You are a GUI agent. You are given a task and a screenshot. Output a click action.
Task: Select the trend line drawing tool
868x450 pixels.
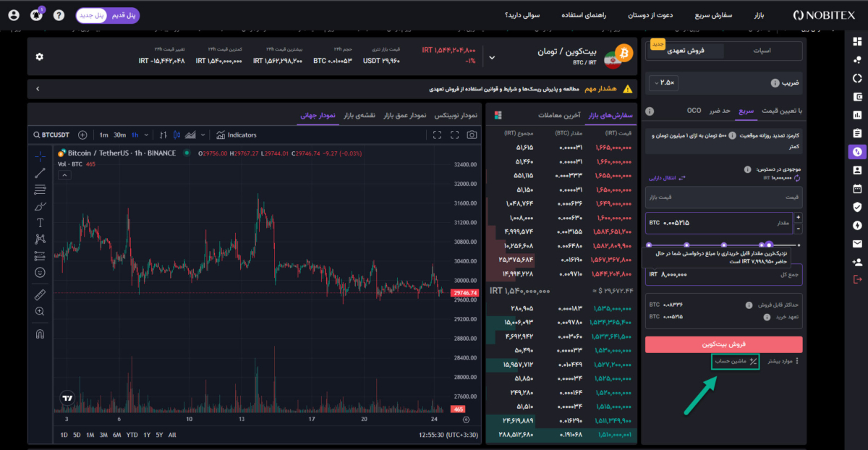tap(40, 172)
